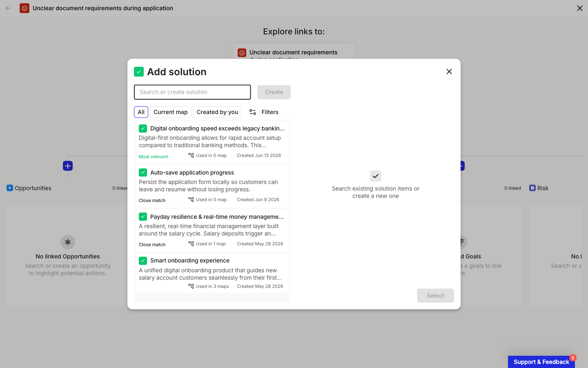Click 'Created Jun 9 2026' date
The width and height of the screenshot is (588, 368).
tap(258, 200)
